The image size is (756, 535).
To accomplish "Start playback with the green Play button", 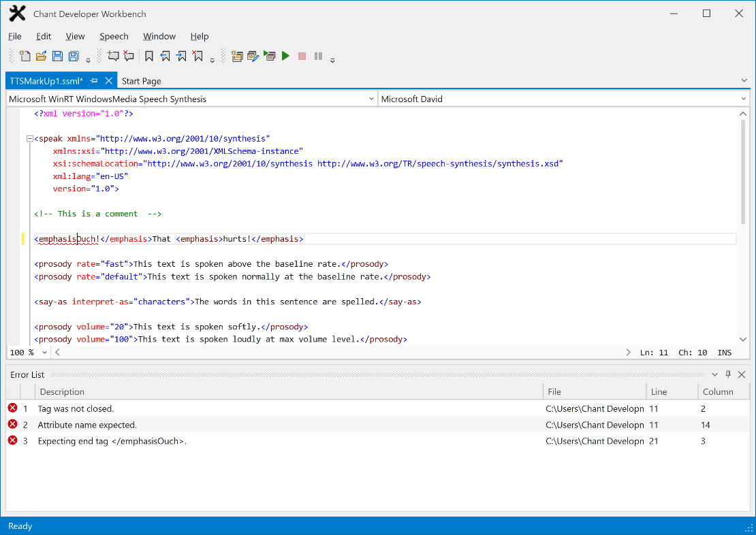I will point(285,56).
